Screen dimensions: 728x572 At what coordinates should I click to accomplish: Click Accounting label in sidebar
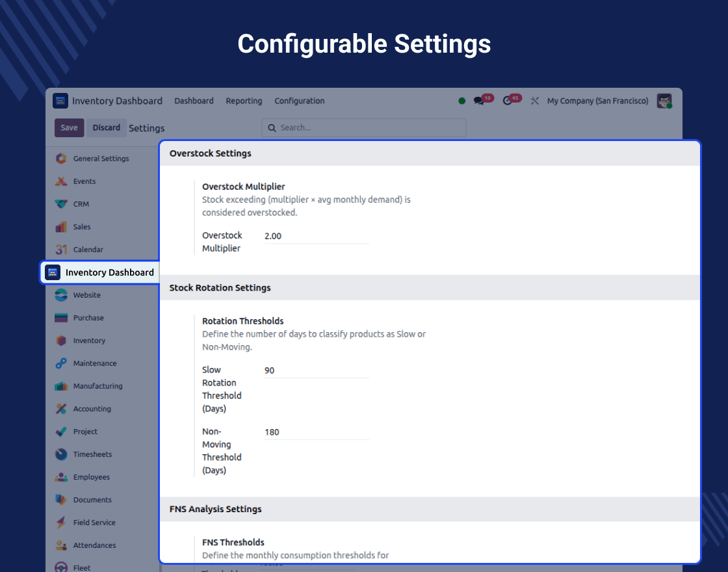pyautogui.click(x=92, y=409)
